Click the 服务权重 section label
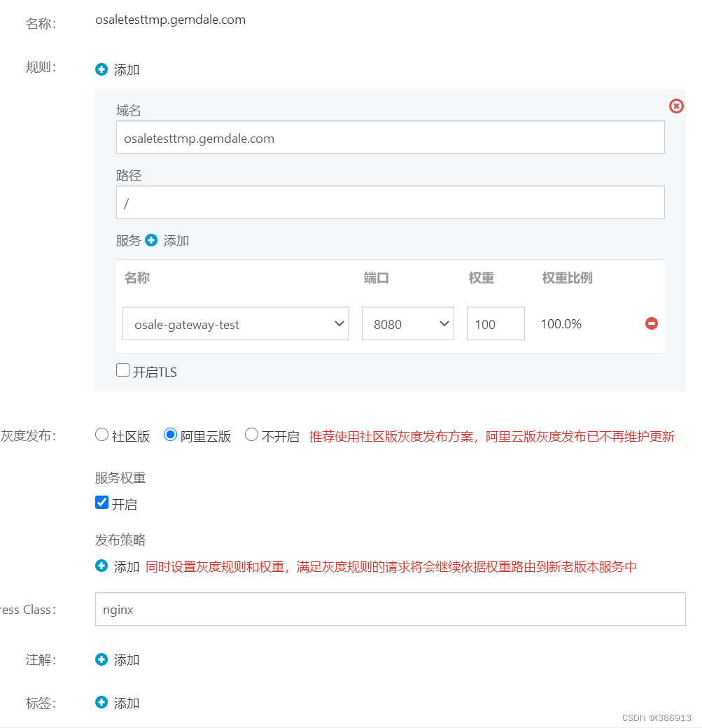This screenshot has height=728, width=702. (120, 477)
